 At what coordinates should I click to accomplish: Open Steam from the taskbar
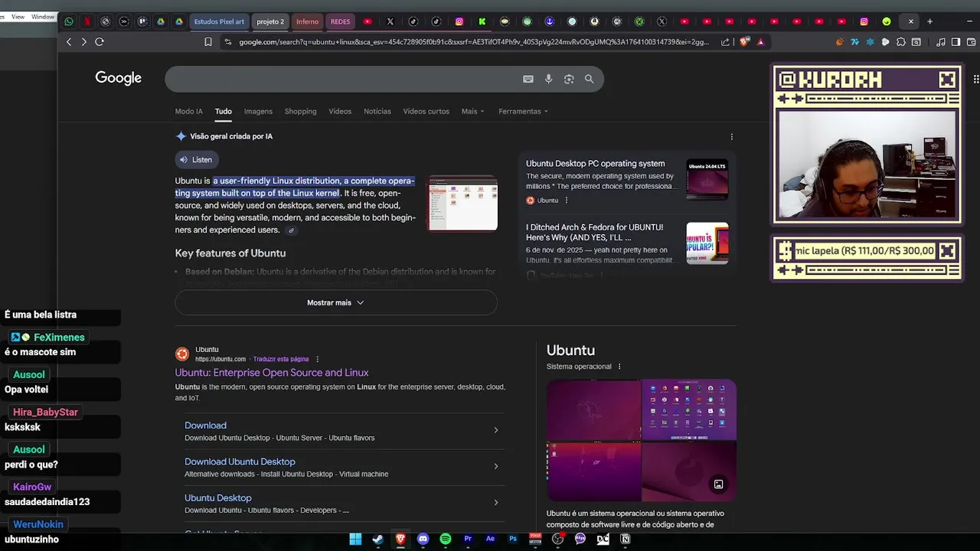[x=377, y=539]
